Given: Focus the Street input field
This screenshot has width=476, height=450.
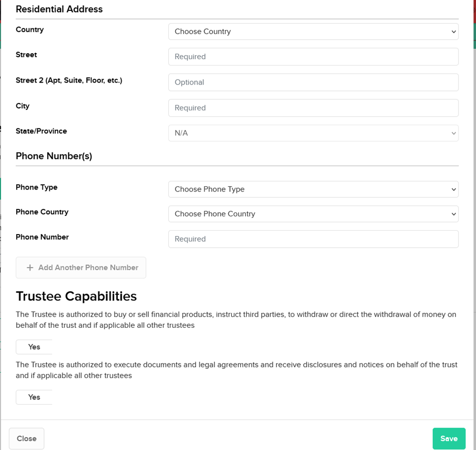Looking at the screenshot, I should coord(313,57).
